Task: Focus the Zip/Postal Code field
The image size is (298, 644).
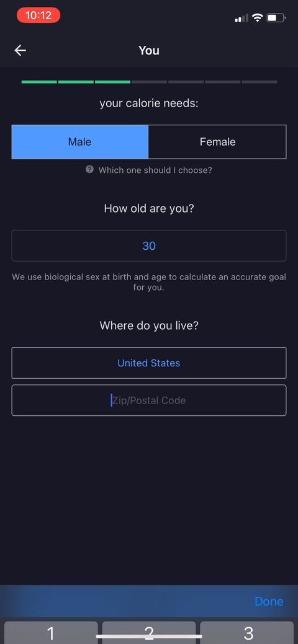Action: pos(149,400)
